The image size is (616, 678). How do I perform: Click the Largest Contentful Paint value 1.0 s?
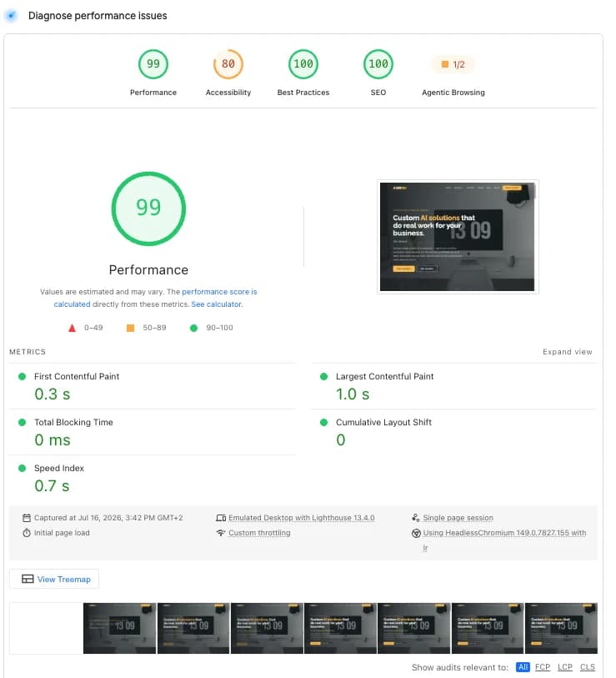pos(353,394)
